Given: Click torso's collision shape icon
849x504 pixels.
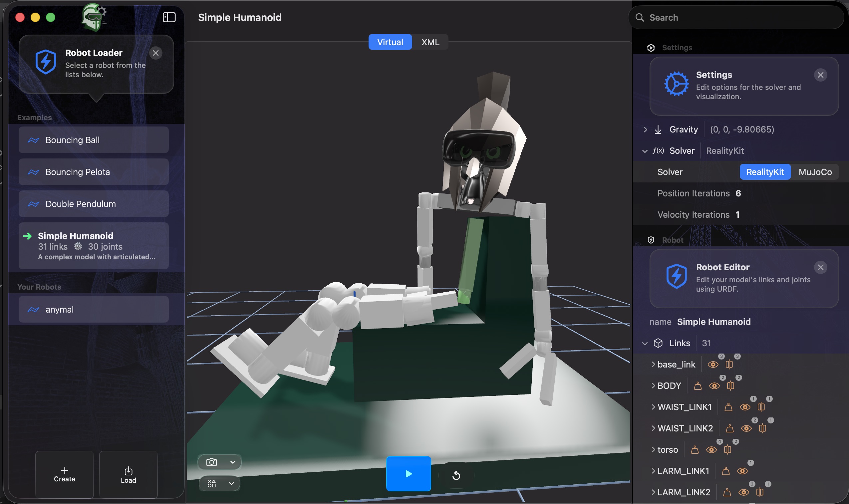Looking at the screenshot, I should coord(727,450).
